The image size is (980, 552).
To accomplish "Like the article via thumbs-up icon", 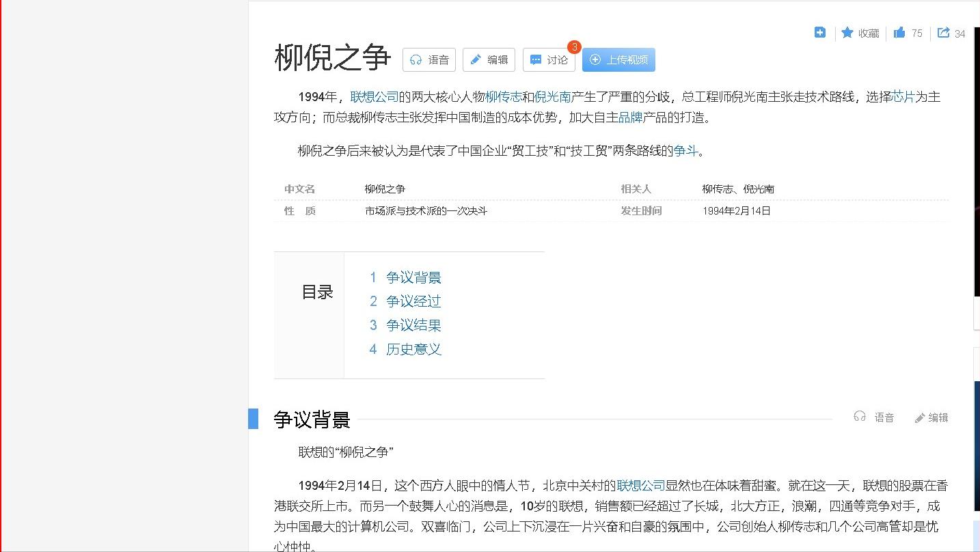I will [x=901, y=33].
